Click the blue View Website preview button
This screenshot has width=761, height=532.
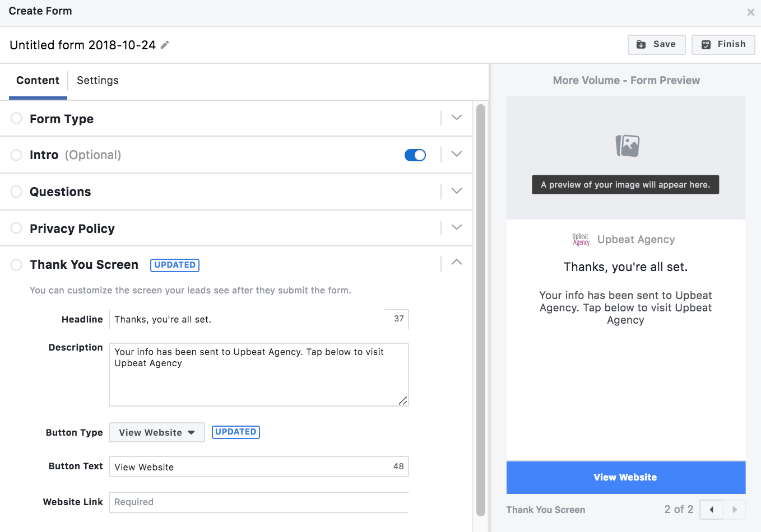(626, 478)
